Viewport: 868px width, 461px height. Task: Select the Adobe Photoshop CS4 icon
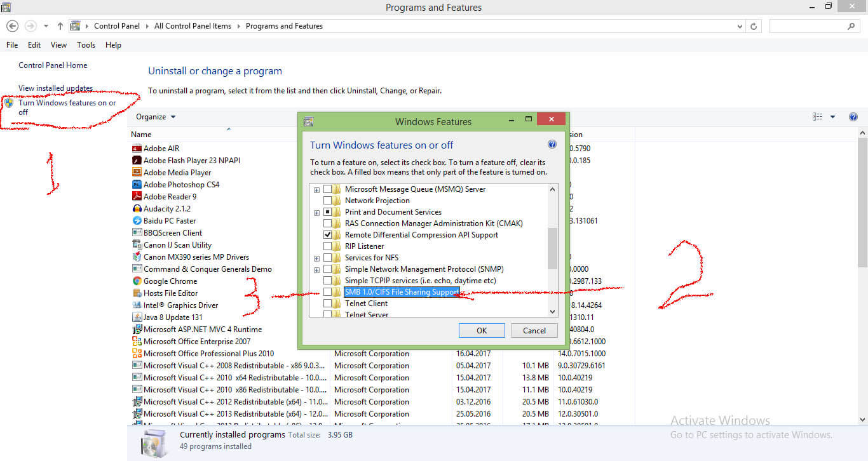[137, 185]
